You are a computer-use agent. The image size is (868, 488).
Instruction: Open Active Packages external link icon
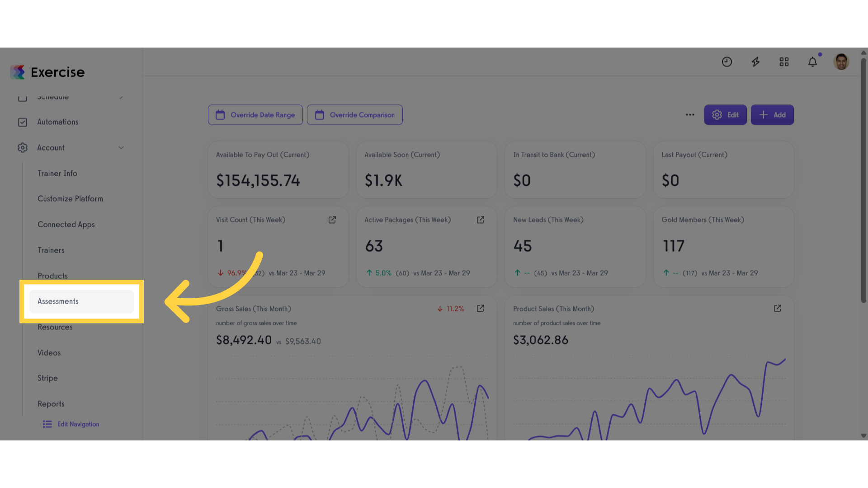pyautogui.click(x=481, y=220)
